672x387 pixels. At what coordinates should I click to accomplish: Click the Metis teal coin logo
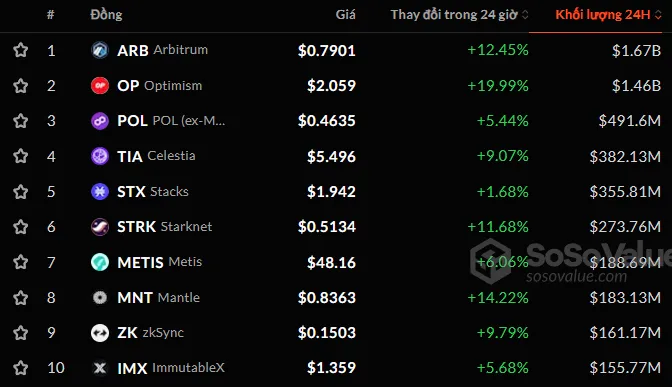100,262
